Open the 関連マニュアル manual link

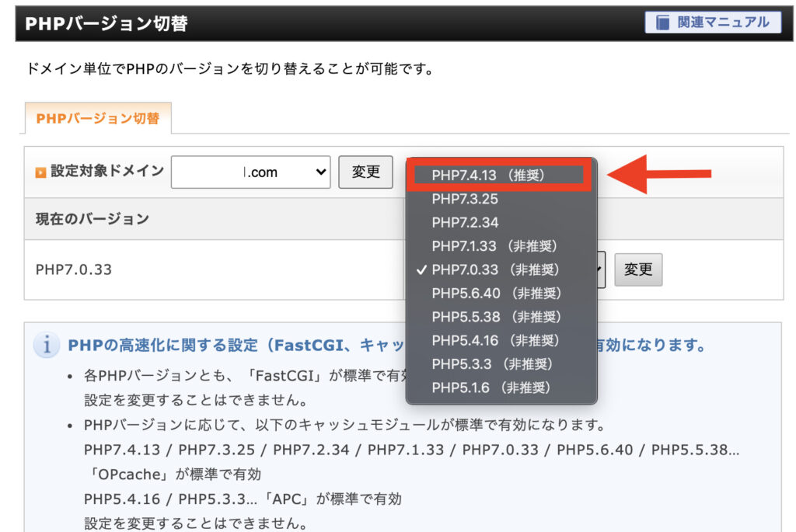[712, 23]
